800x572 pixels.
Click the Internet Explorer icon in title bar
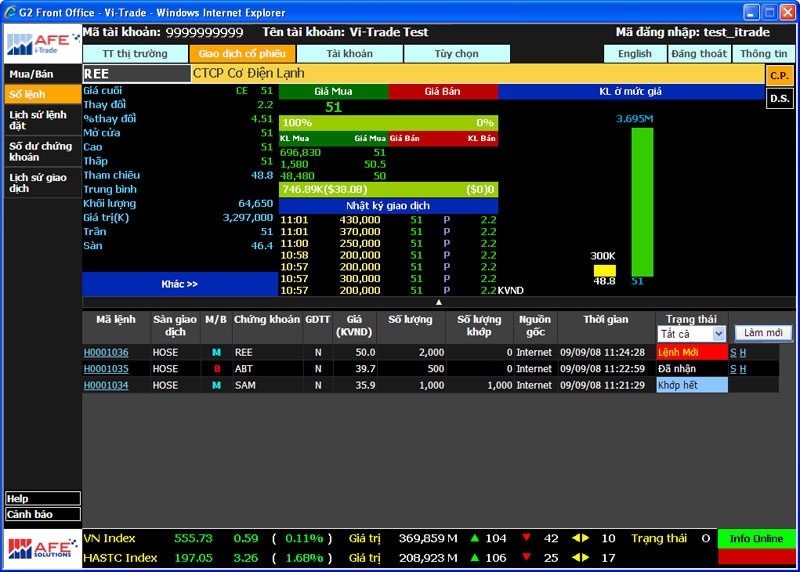pyautogui.click(x=10, y=12)
